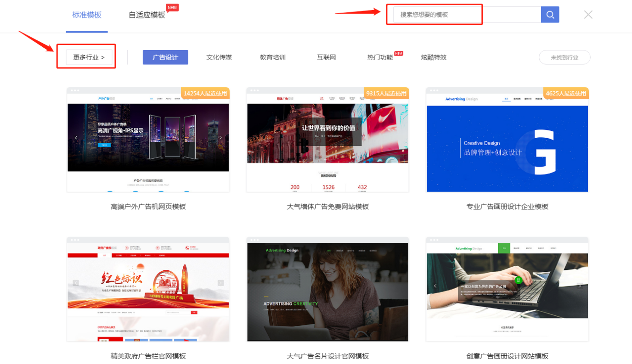Viewport: 632px width, 364px height.
Task: Choose the 教育培训 category
Action: pyautogui.click(x=273, y=57)
